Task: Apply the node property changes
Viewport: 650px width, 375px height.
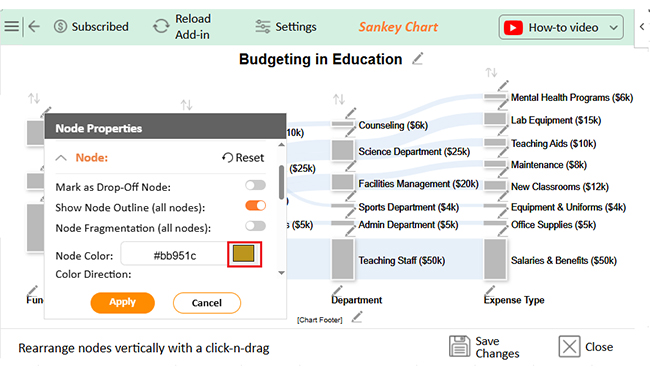Action: click(123, 302)
